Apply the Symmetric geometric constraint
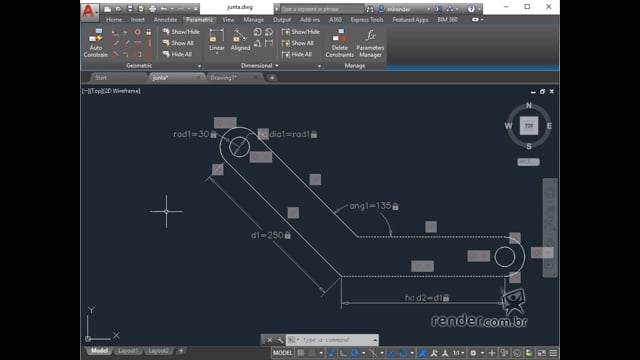640x360 pixels. click(139, 54)
